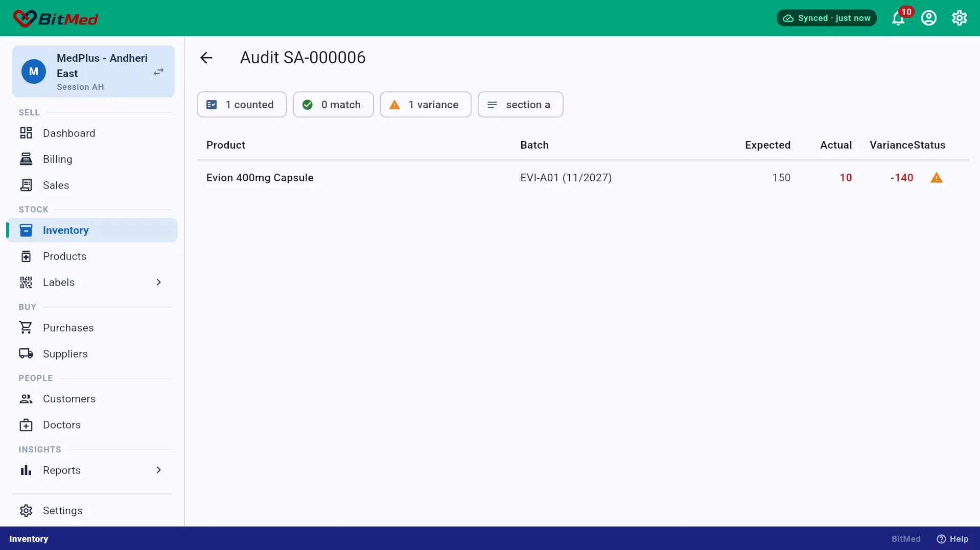Click the Reports bar chart icon
Viewport: 980px width, 550px height.
[x=26, y=470]
